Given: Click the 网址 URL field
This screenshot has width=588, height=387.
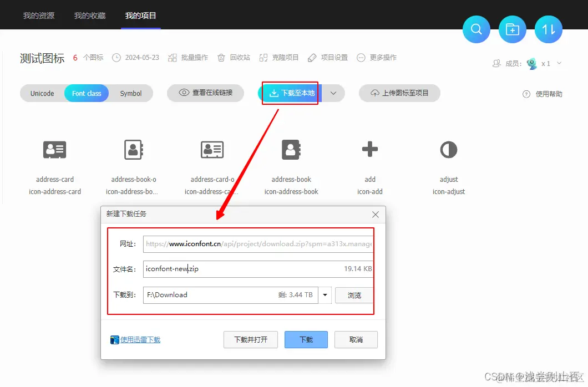Looking at the screenshot, I should pos(258,244).
